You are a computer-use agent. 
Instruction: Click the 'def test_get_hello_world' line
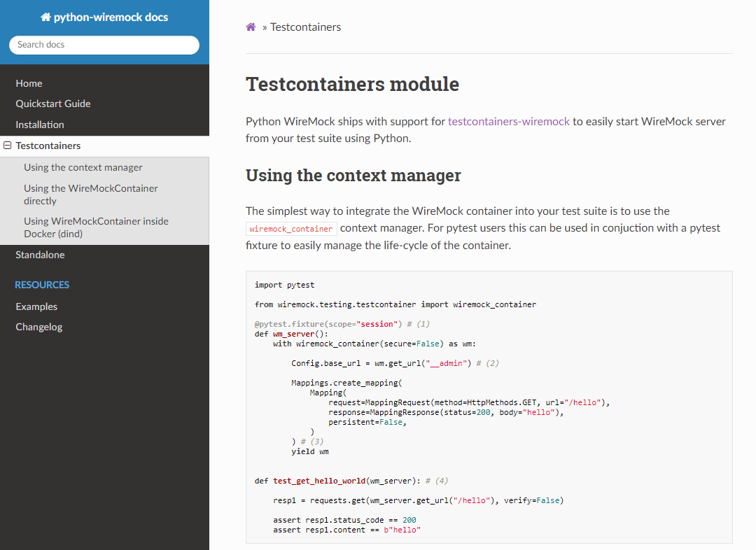pos(351,481)
